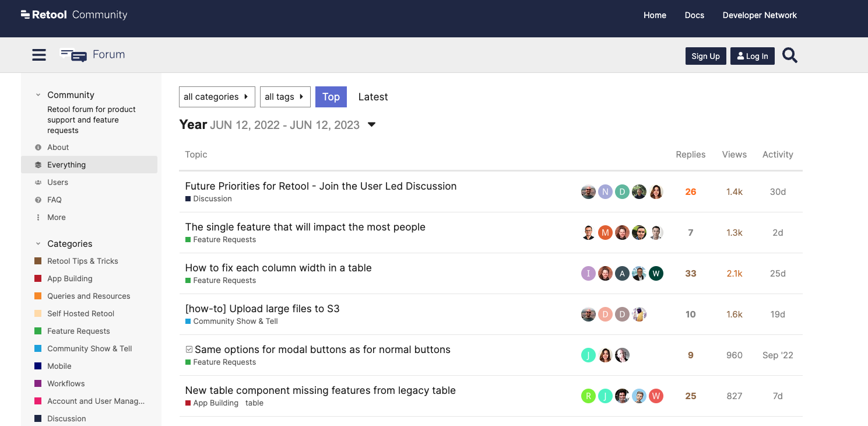The image size is (868, 426).
Task: Click the orange Queries and Resources color square
Action: coord(38,296)
